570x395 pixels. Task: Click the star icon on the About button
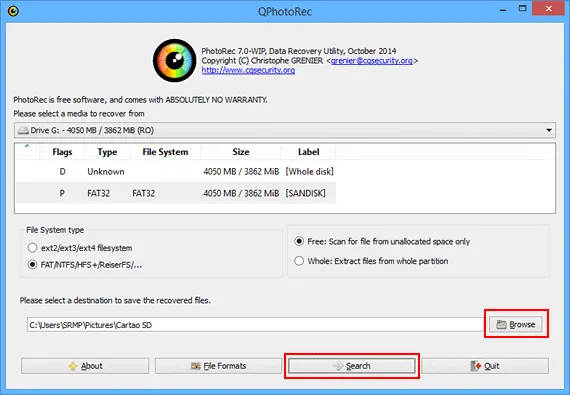[73, 366]
